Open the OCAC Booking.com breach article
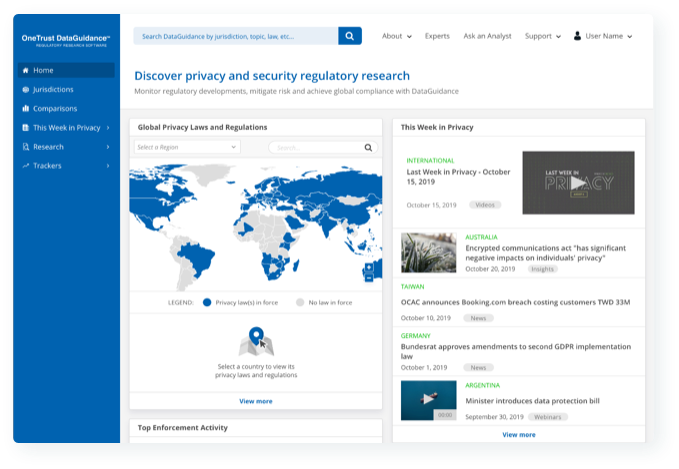The image size is (679, 469). 515,302
